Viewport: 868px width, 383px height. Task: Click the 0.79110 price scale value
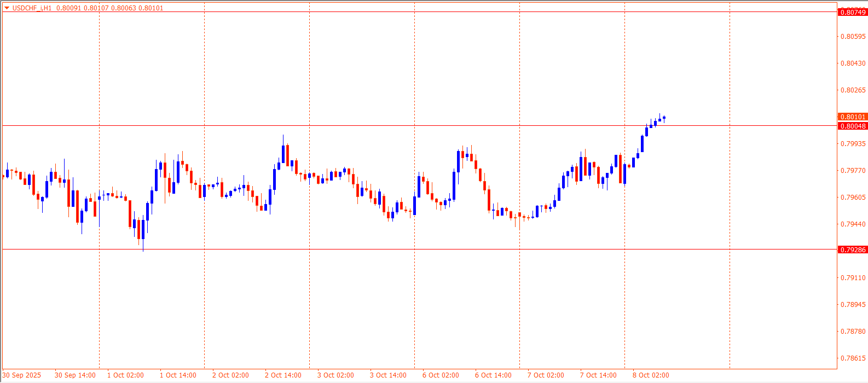pos(853,278)
